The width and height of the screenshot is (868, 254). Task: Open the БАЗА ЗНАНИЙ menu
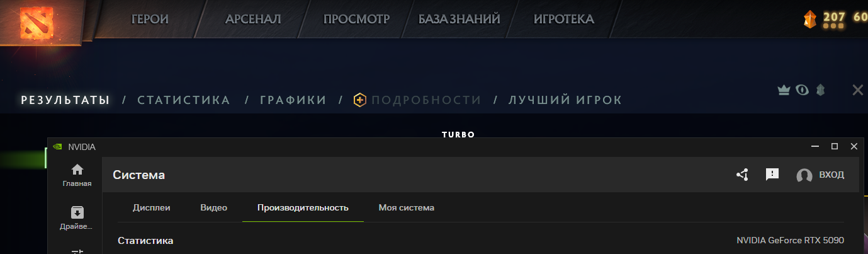[x=459, y=19]
